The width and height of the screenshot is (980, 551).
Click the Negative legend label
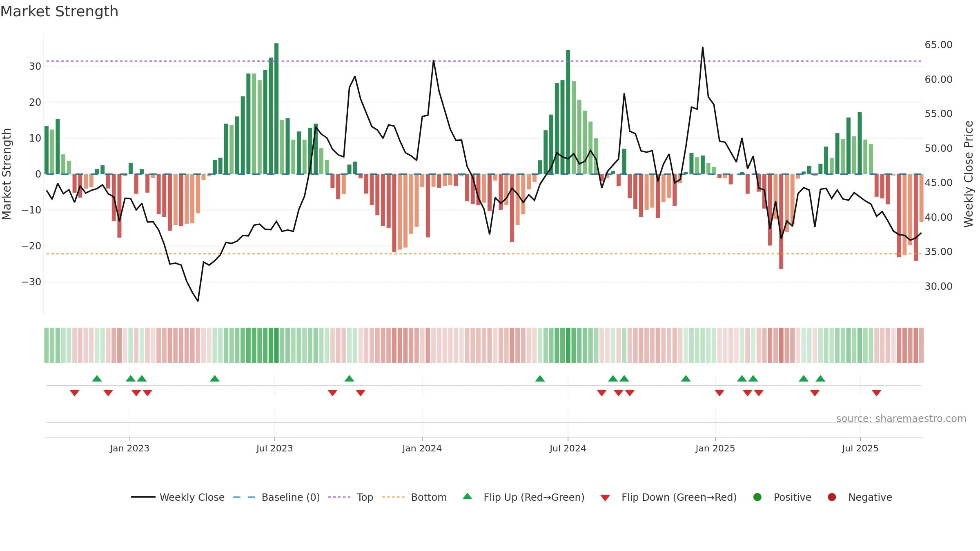(x=870, y=497)
